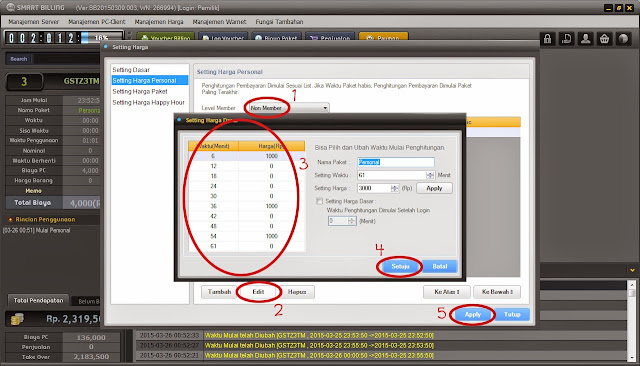Click the Ke Atas button
The width and height of the screenshot is (640, 366).
447,292
